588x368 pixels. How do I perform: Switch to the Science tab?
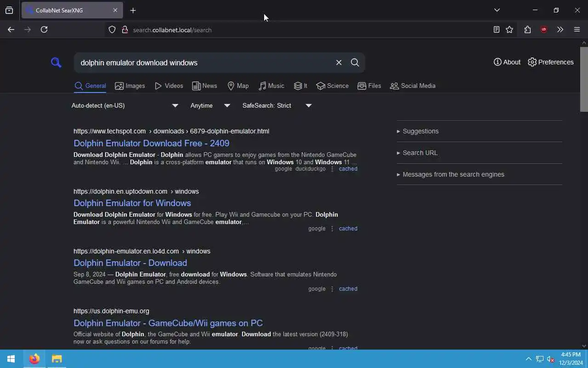(333, 86)
